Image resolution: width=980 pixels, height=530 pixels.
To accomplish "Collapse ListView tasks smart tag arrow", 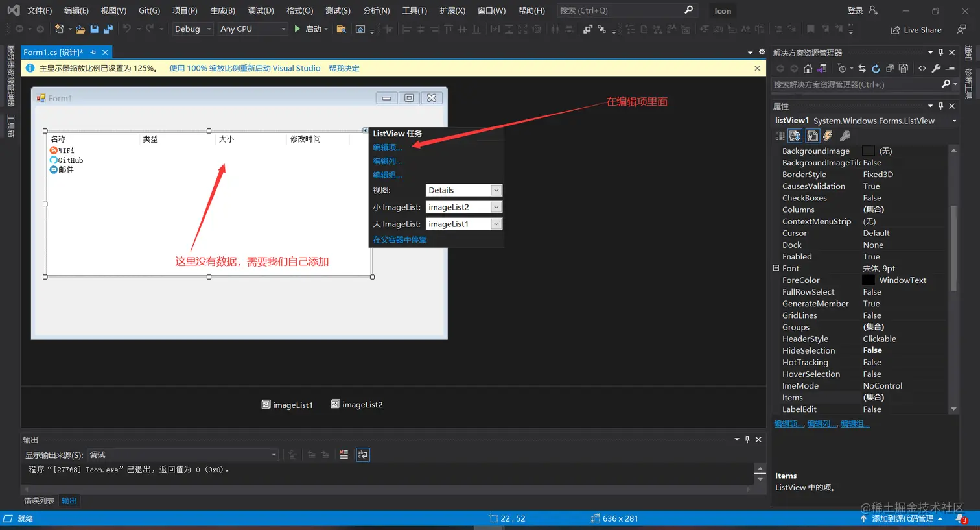I will point(365,130).
